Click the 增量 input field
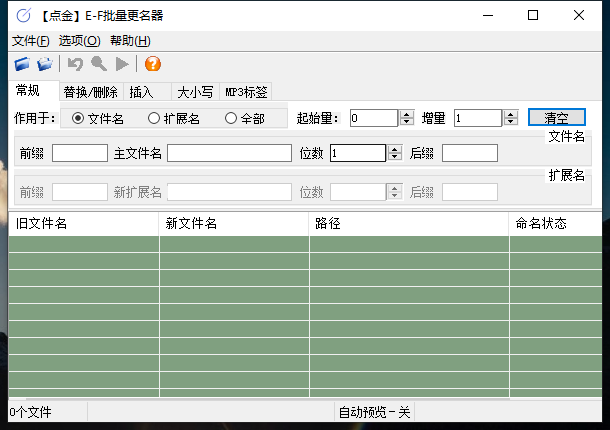The width and height of the screenshot is (610, 430). click(x=478, y=118)
